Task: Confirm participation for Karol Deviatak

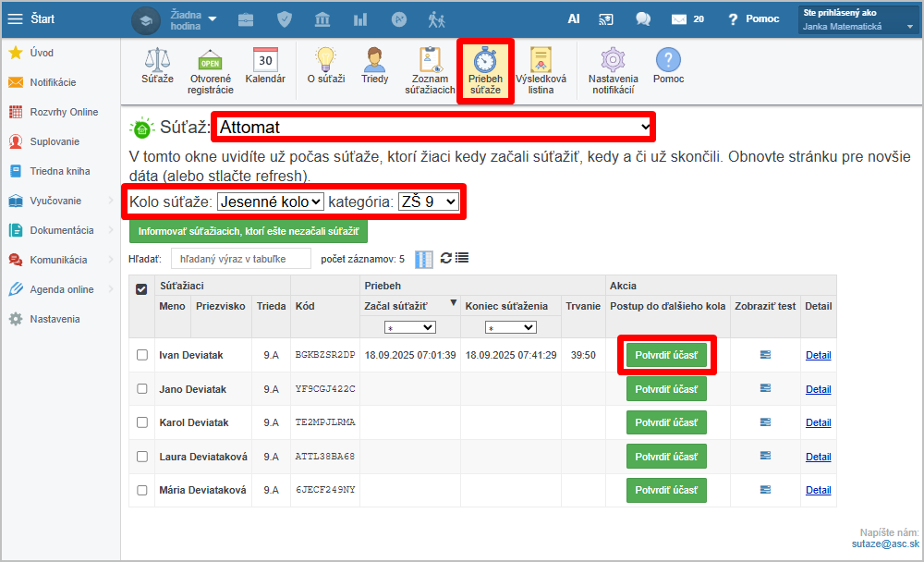Action: [x=666, y=422]
